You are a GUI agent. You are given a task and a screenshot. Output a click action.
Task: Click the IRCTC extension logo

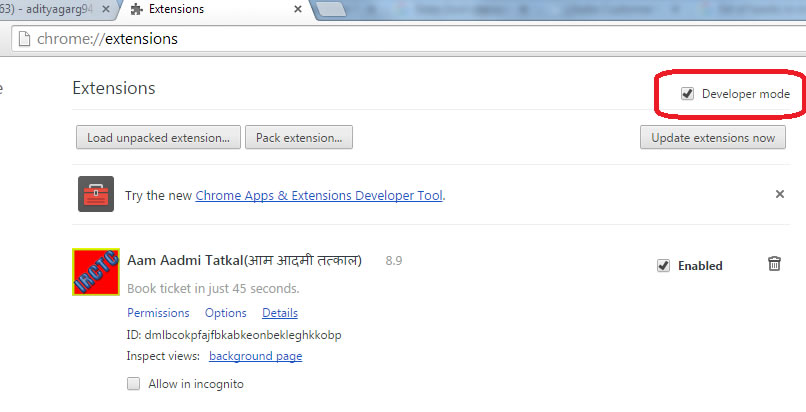[96, 272]
